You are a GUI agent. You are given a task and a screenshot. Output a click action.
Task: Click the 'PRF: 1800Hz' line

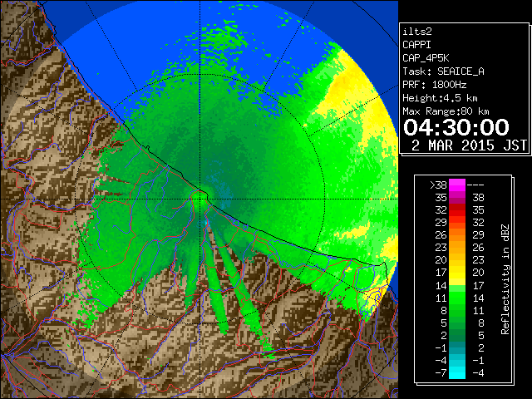(x=434, y=85)
